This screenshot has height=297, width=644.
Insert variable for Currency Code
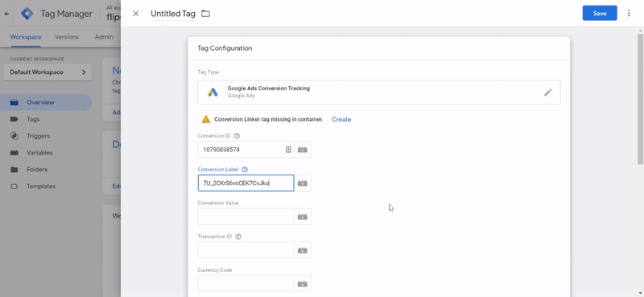tap(303, 284)
